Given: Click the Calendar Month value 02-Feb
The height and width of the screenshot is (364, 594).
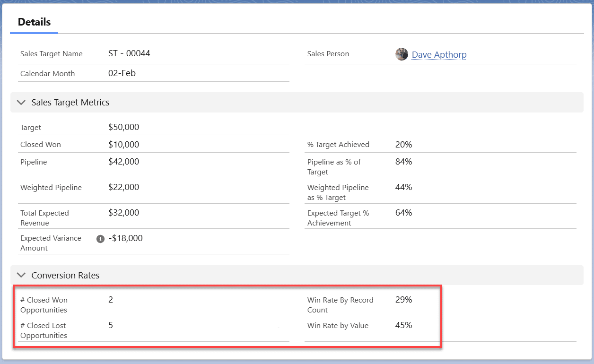Looking at the screenshot, I should [122, 73].
